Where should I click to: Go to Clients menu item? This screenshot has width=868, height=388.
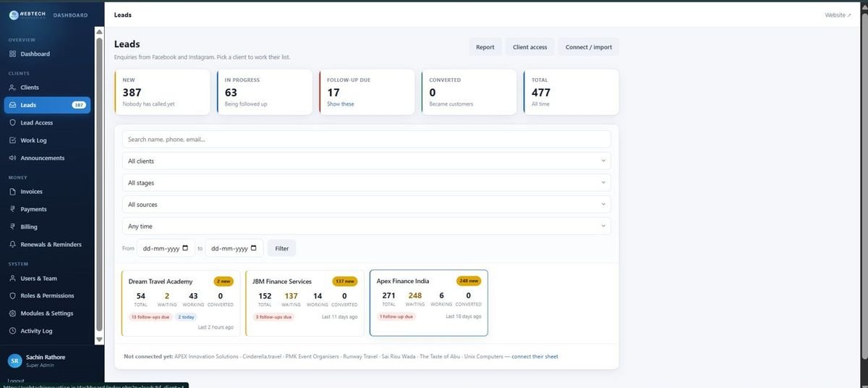47,88
